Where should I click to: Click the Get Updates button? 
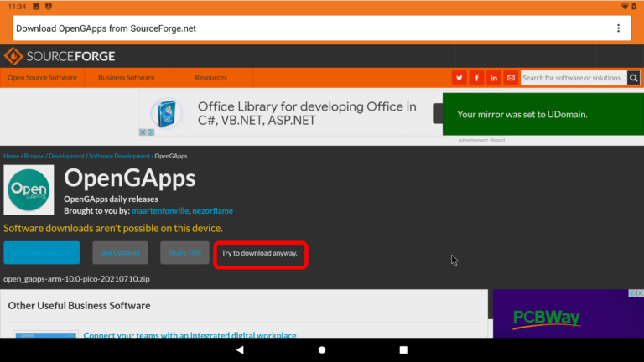[x=120, y=253]
